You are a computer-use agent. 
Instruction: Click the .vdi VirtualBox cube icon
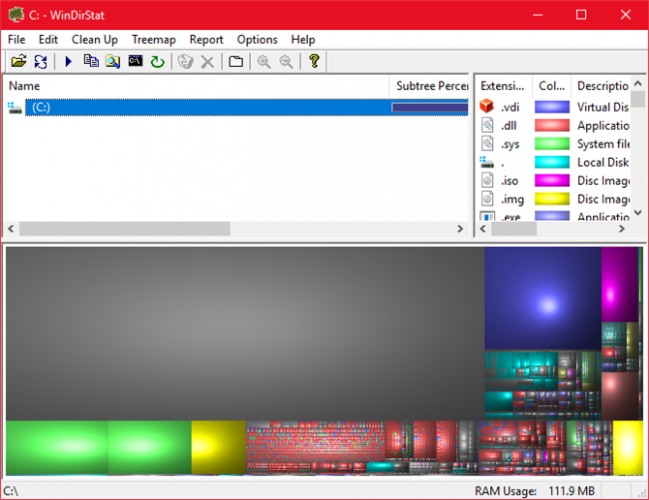click(487, 107)
